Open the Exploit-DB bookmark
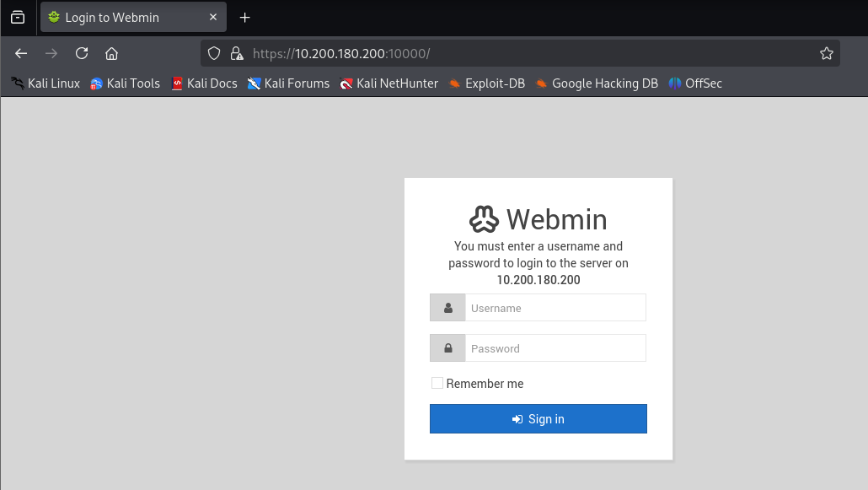This screenshot has width=868, height=490. pyautogui.click(x=486, y=83)
